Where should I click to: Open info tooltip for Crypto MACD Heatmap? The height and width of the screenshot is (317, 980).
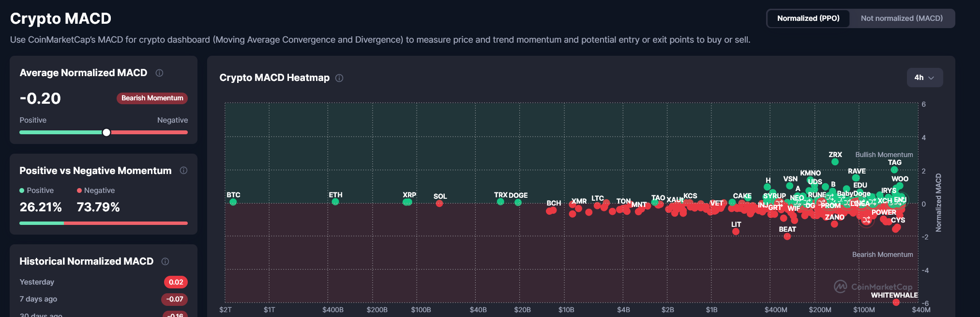click(339, 78)
